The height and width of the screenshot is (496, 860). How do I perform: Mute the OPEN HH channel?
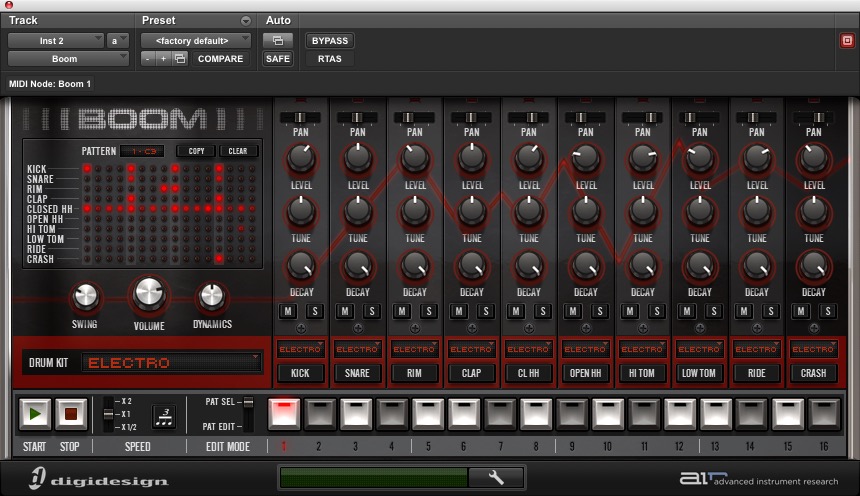[x=573, y=312]
